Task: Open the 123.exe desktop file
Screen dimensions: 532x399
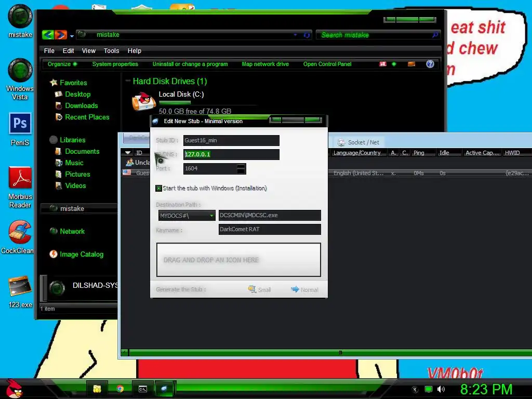Action: coord(20,292)
